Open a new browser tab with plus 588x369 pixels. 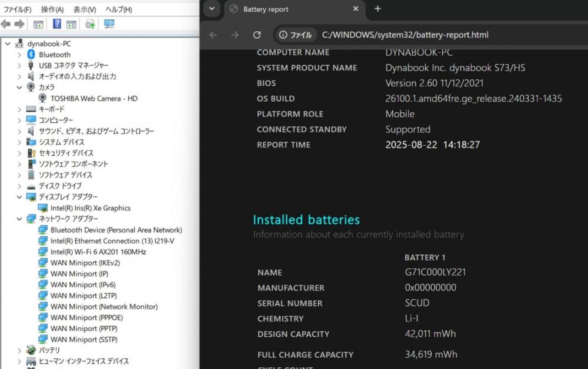(377, 9)
